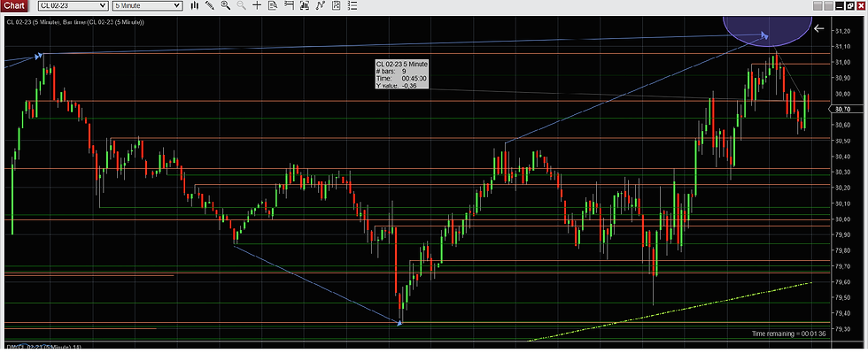Image resolution: width=868 pixels, height=353 pixels.
Task: Select the yellow dashed trend line
Action: click(x=670, y=311)
